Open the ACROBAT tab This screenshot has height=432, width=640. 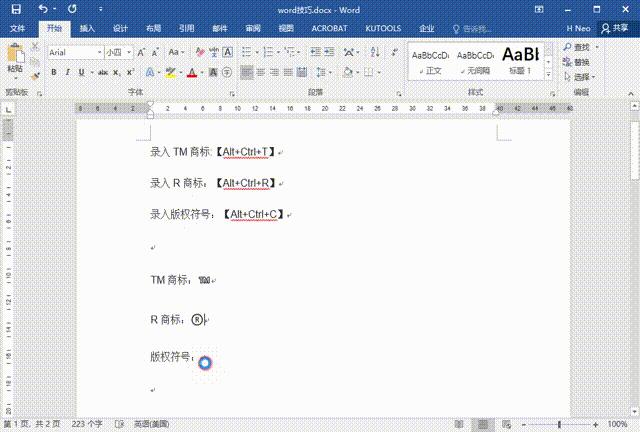click(329, 28)
